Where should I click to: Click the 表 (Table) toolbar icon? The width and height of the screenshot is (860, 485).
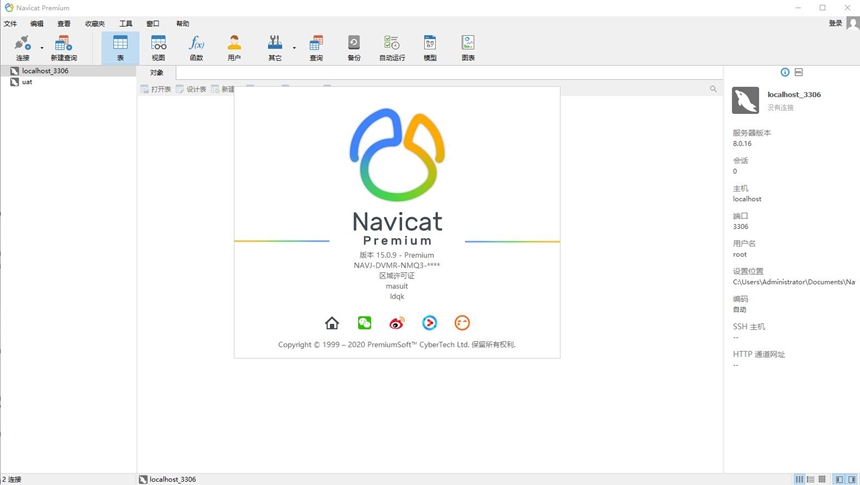pos(120,47)
